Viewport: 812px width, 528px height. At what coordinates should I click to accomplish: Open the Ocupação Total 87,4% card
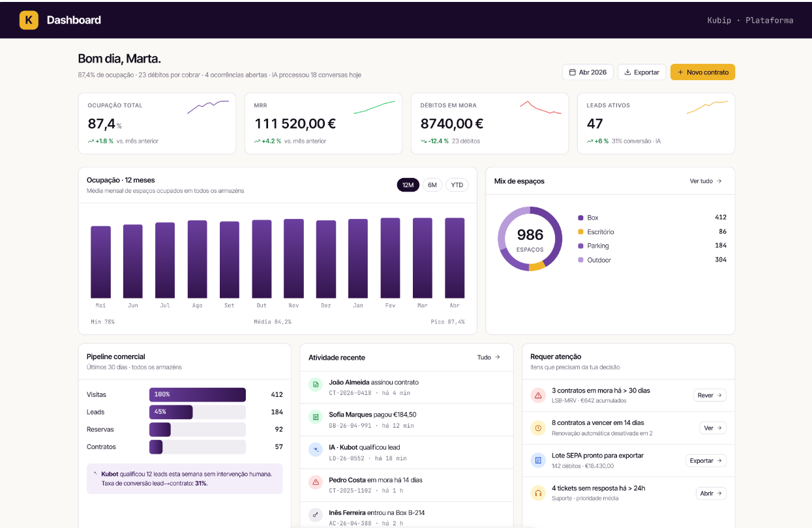(157, 123)
